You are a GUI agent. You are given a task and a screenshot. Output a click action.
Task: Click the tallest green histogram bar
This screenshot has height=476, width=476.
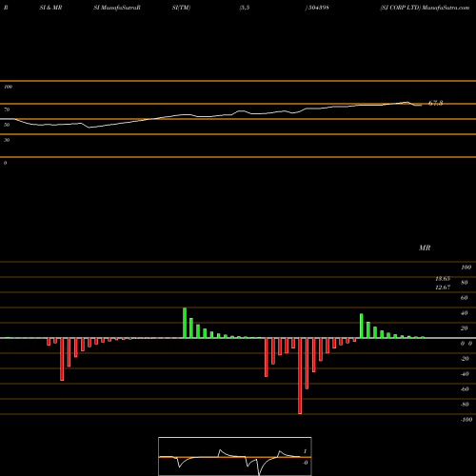pyautogui.click(x=185, y=323)
